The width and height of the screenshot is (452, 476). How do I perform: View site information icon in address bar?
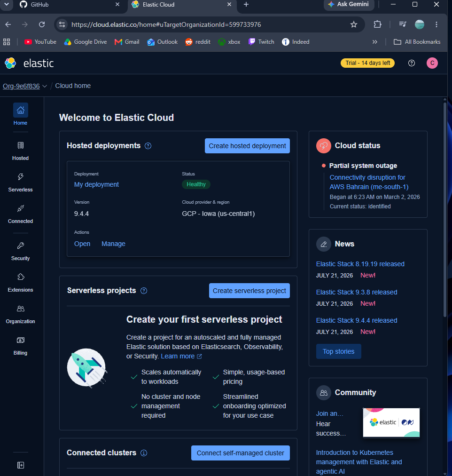62,24
